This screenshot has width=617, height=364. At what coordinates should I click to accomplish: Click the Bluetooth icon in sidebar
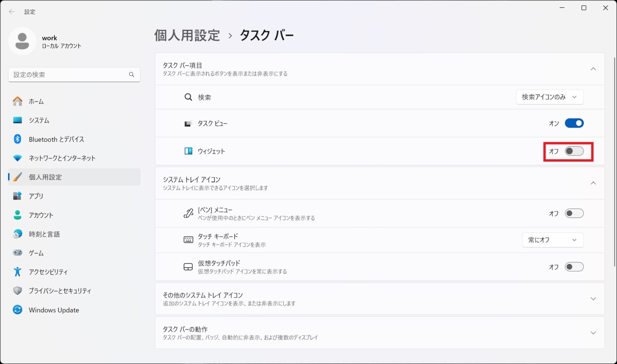click(17, 139)
